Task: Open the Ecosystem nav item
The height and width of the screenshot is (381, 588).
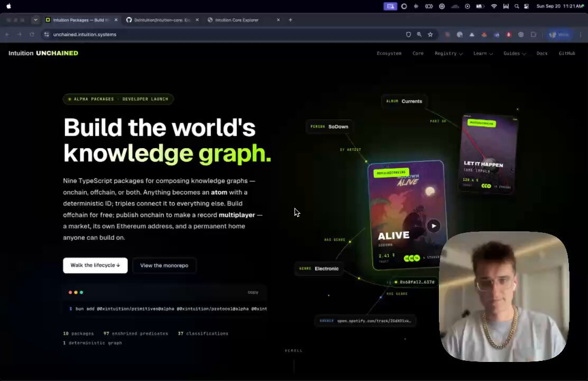Action: (389, 53)
